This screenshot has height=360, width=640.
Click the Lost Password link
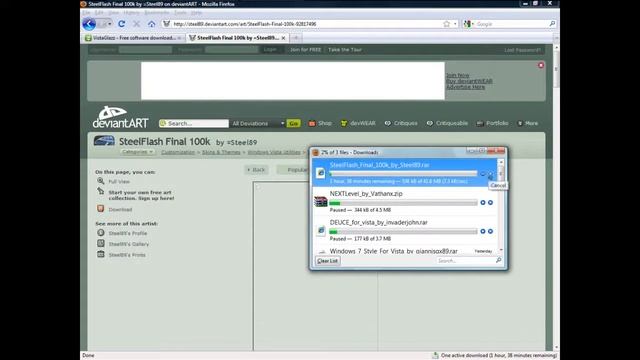click(522, 50)
